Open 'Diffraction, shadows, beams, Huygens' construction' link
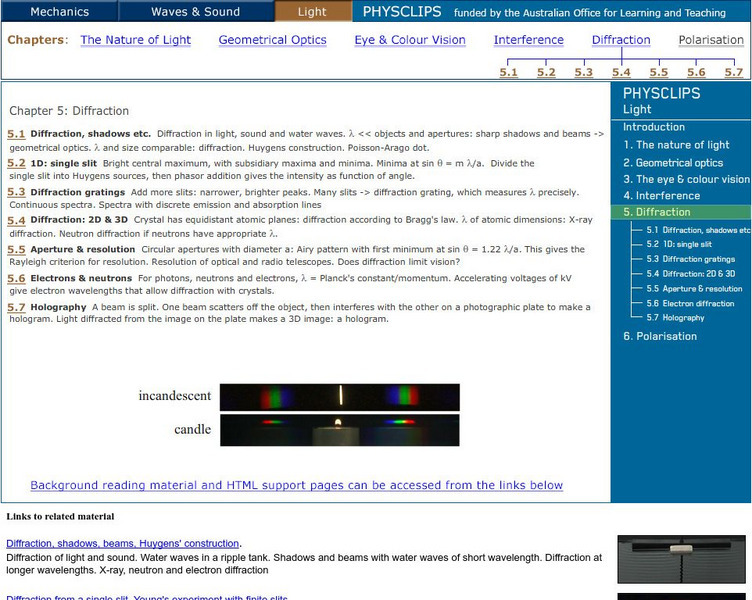 pos(122,543)
